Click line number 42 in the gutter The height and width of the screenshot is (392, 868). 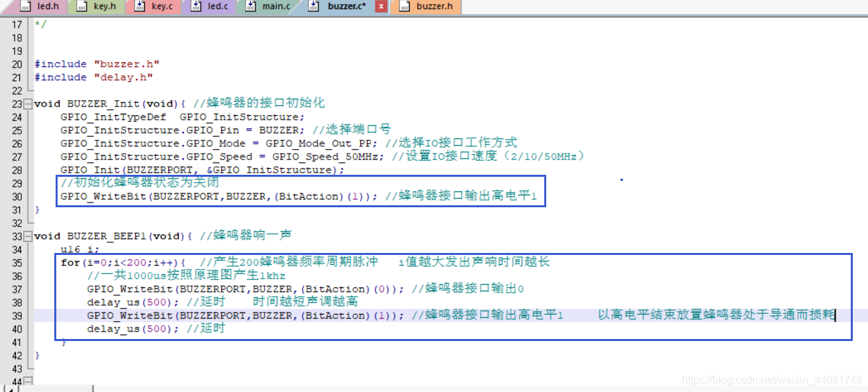(17, 356)
